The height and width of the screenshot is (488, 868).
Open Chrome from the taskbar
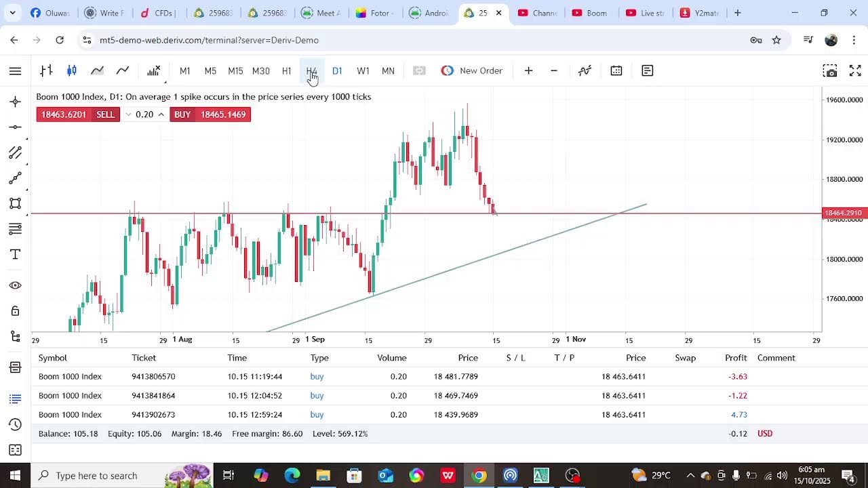[x=479, y=475]
